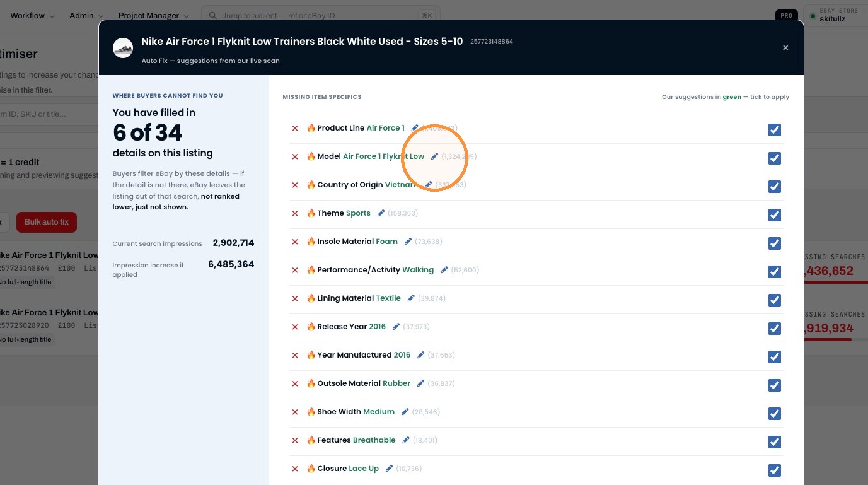This screenshot has width=868, height=485.
Task: Click the pencil icon next to Theme Sports
Action: coord(381,213)
